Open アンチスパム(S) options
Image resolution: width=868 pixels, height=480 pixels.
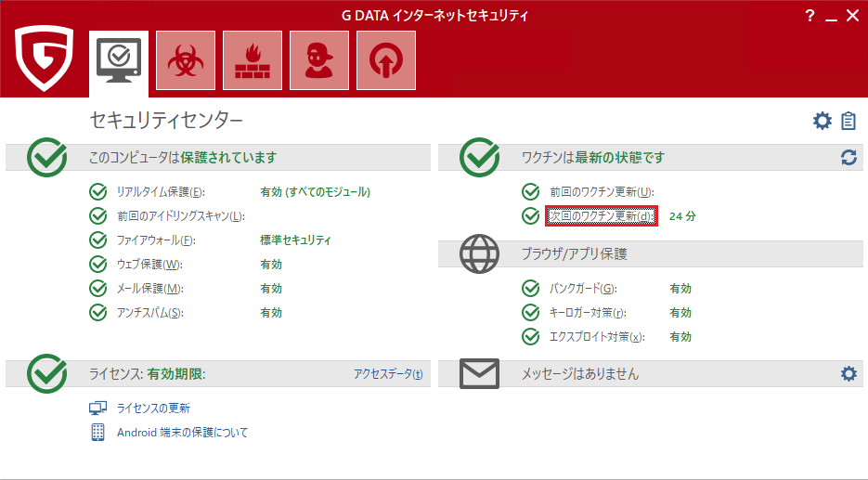click(150, 313)
